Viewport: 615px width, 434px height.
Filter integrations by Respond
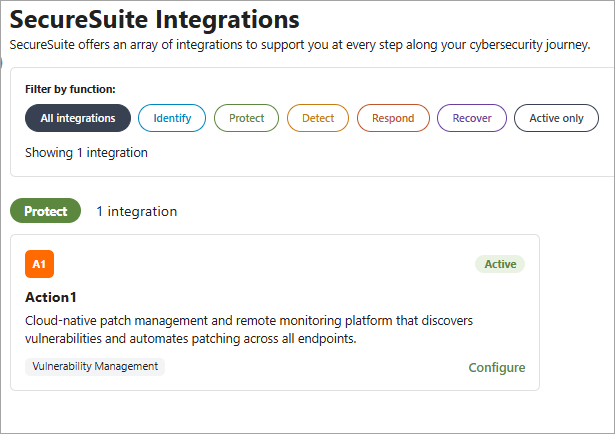[393, 118]
